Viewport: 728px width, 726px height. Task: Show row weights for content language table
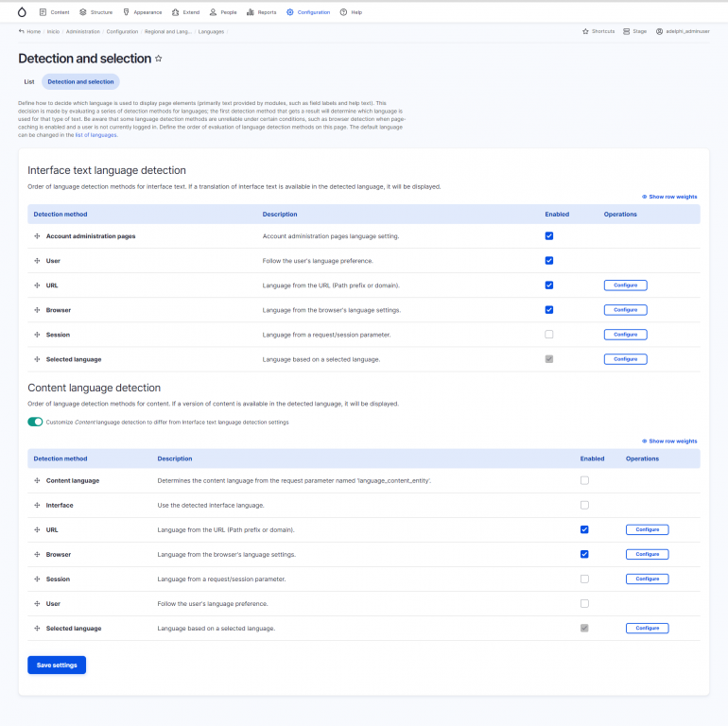(x=669, y=441)
